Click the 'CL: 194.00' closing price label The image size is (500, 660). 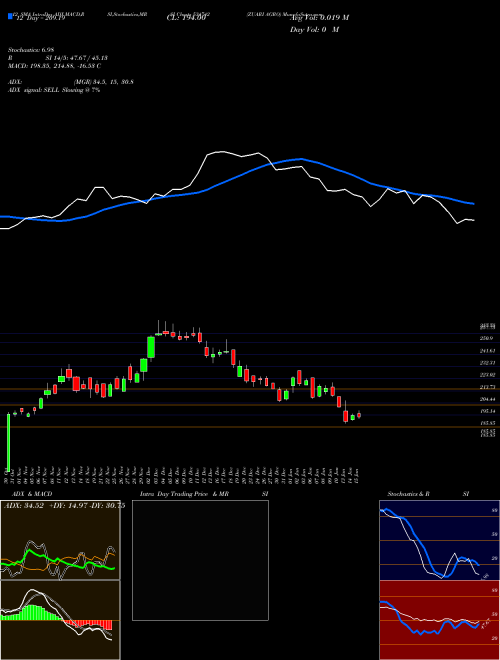186,18
